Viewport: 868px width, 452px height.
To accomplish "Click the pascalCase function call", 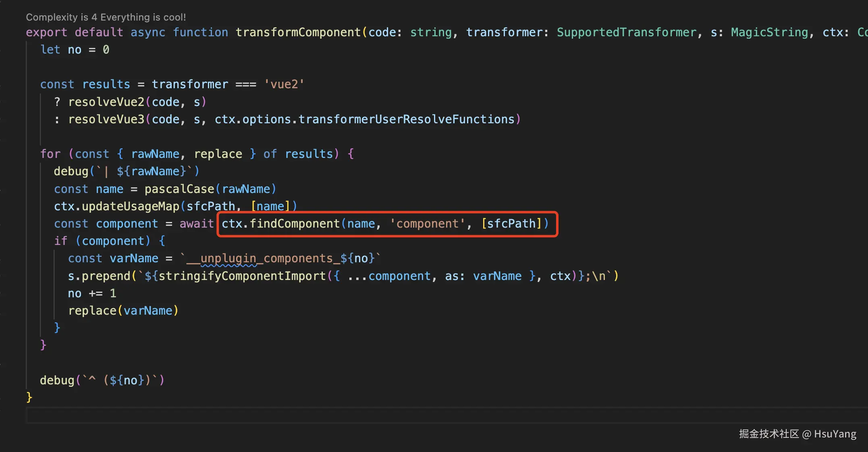I will point(179,189).
